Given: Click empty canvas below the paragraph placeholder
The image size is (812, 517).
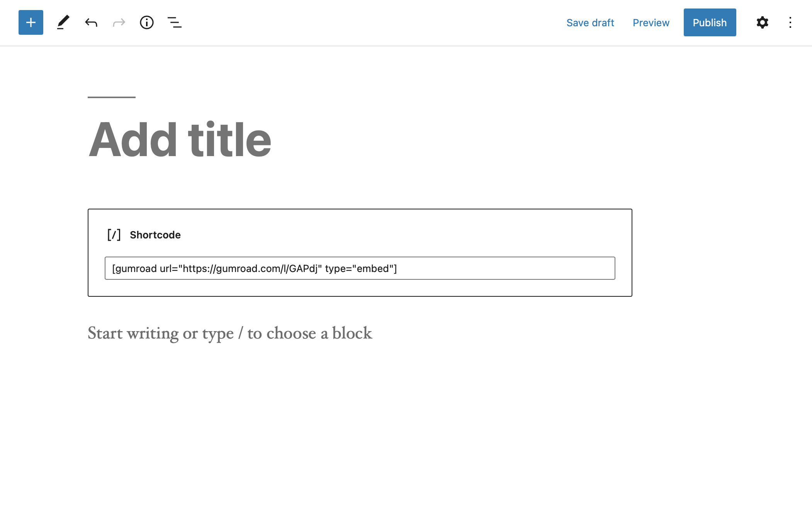Looking at the screenshot, I should click(x=360, y=425).
